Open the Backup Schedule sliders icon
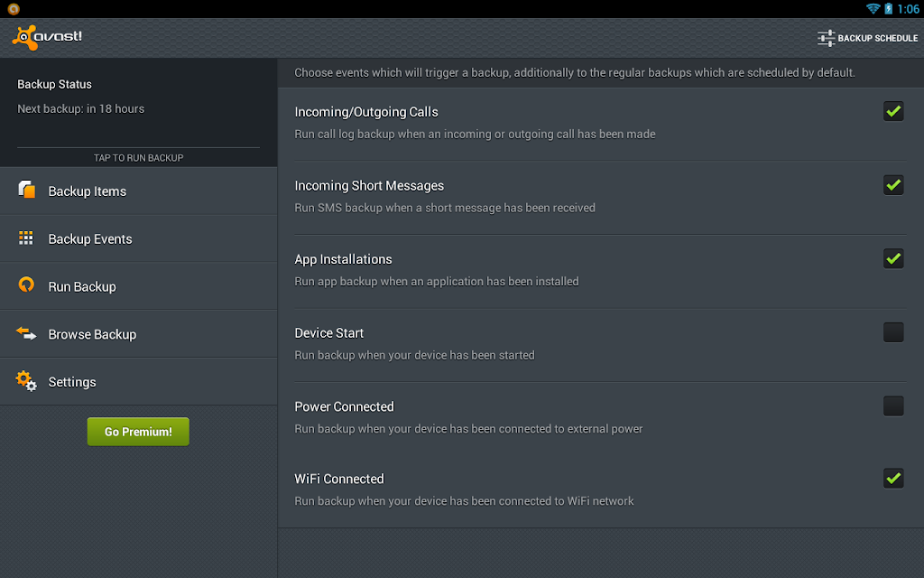The width and height of the screenshot is (924, 578). click(x=827, y=38)
